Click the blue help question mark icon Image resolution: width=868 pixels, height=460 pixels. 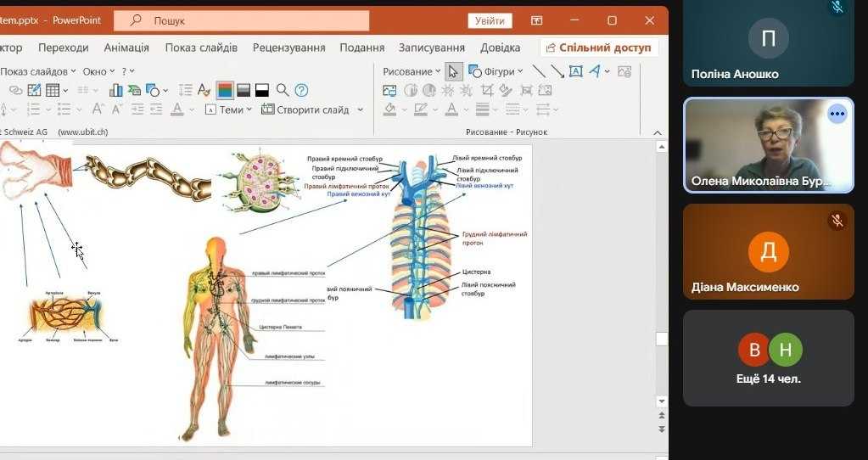[301, 90]
